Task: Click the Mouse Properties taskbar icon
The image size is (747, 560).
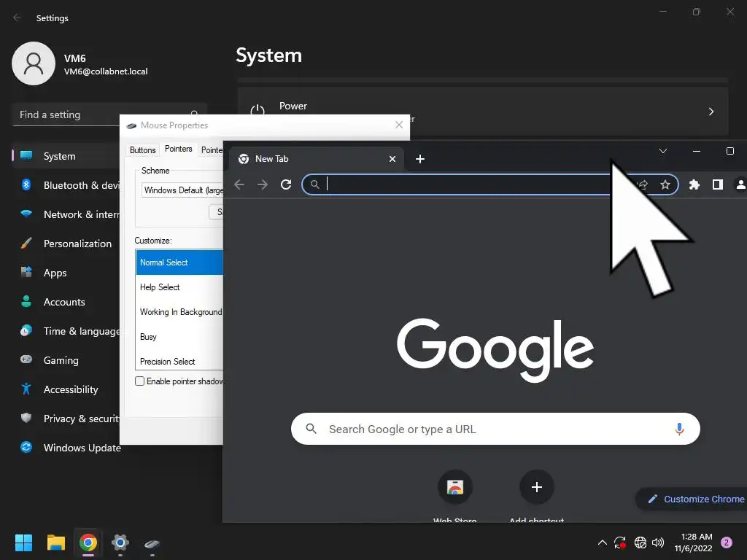Action: 152,543
